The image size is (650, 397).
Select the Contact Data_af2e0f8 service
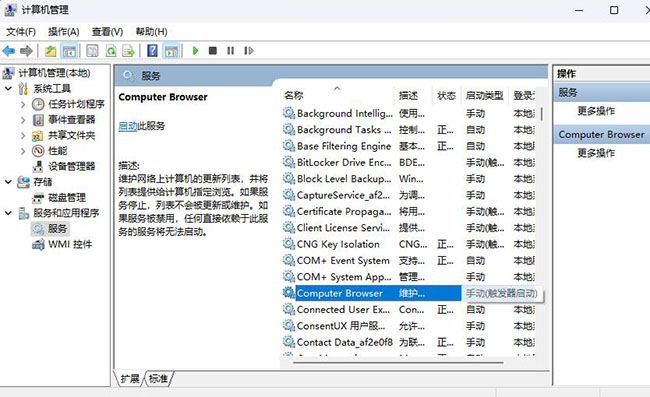(408, 342)
